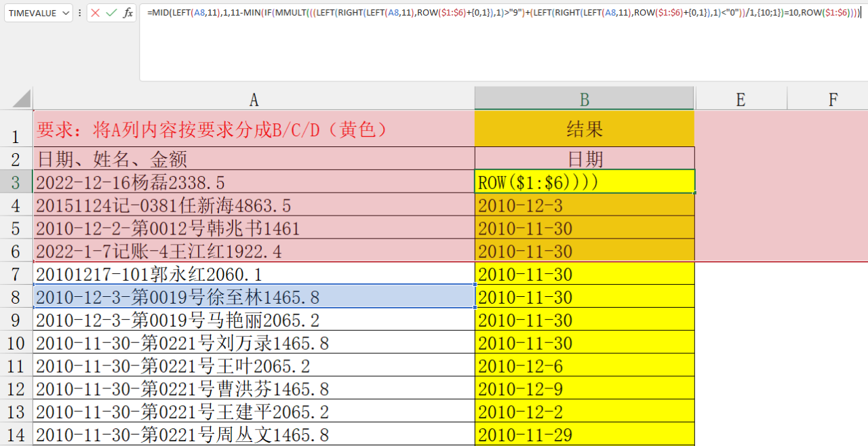Click cell B11 with 2010-12-6
Viewport: 868px width, 446px height.
(x=585, y=366)
